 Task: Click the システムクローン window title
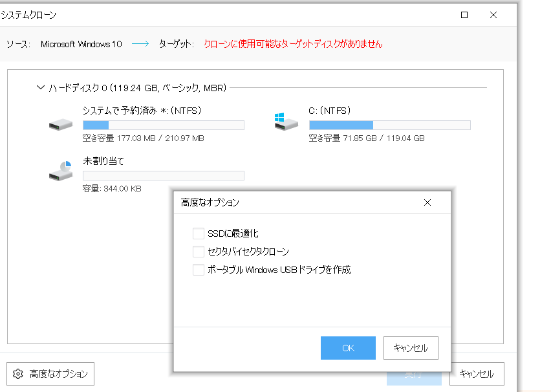pyautogui.click(x=28, y=15)
